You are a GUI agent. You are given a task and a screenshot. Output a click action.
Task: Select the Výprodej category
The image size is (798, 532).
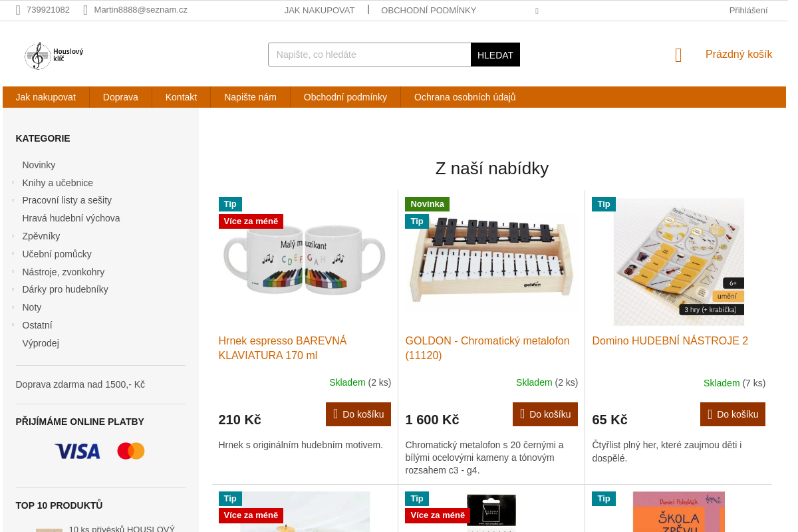(x=41, y=343)
